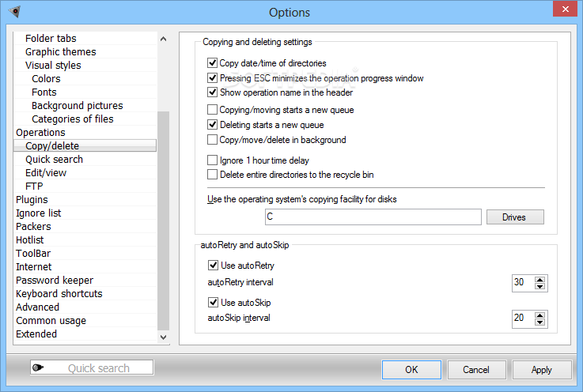Enable Copy/move/delete in background
The height and width of the screenshot is (392, 583).
(x=212, y=140)
